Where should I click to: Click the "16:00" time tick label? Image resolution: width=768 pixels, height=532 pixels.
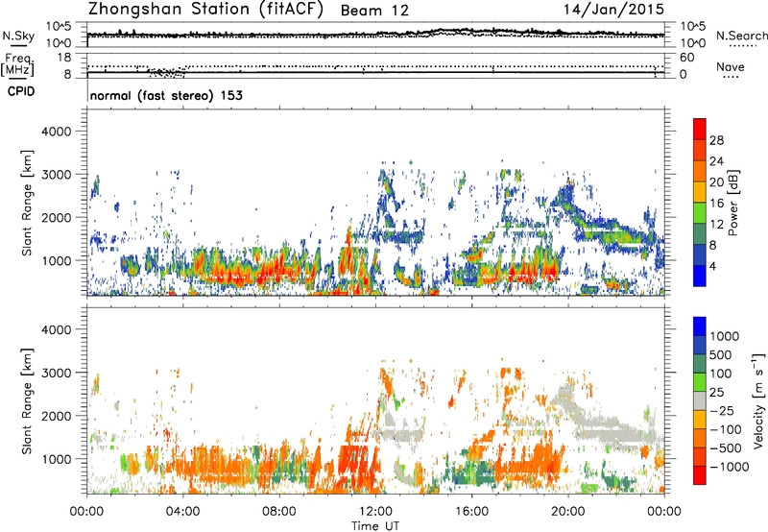(471, 512)
